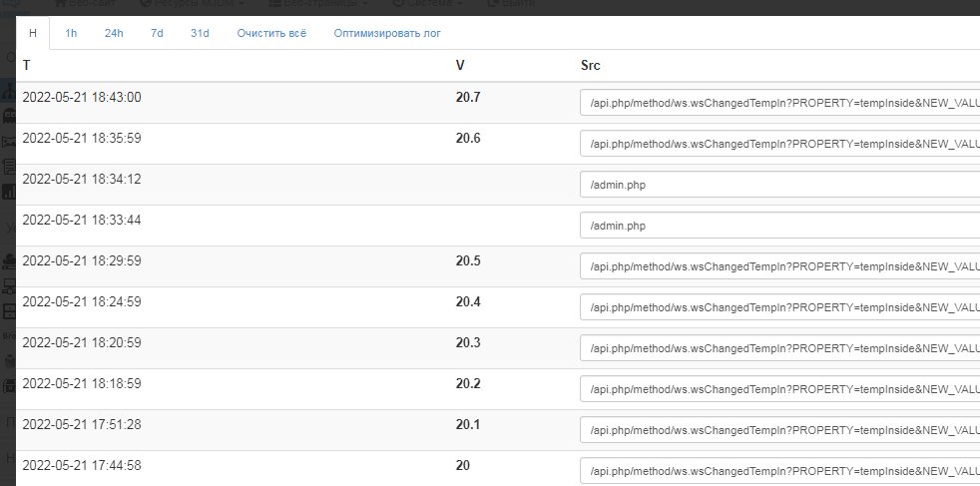Image resolution: width=980 pixels, height=486 pixels.
Task: Click Src field of 18:35:59 row
Action: pos(778,144)
